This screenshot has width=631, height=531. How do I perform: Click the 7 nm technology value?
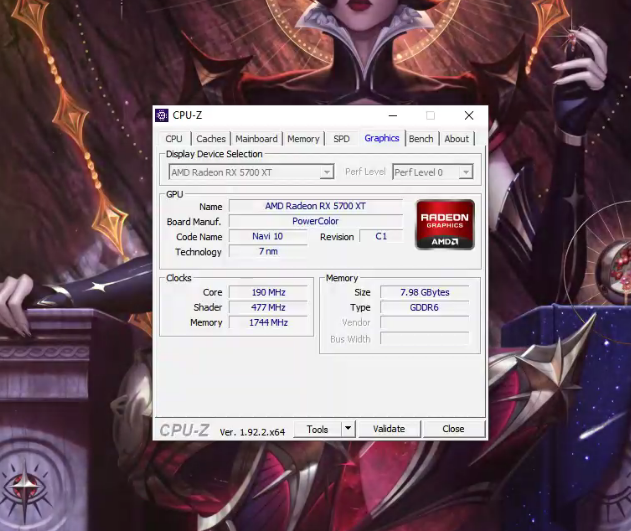(268, 251)
